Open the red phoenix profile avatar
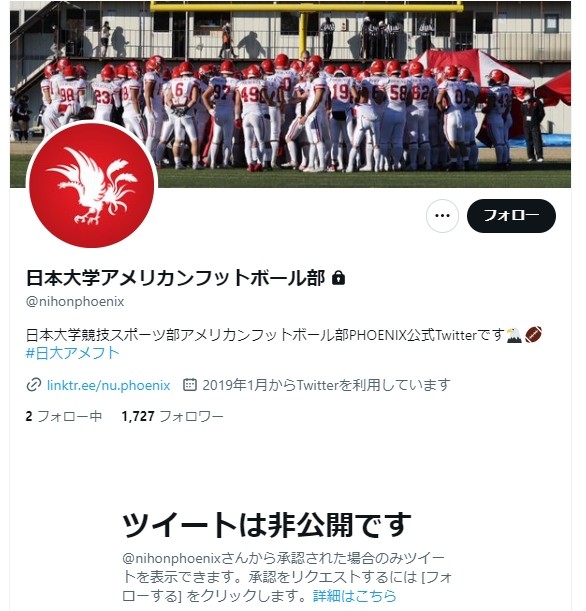The width and height of the screenshot is (586, 611). coord(92,185)
